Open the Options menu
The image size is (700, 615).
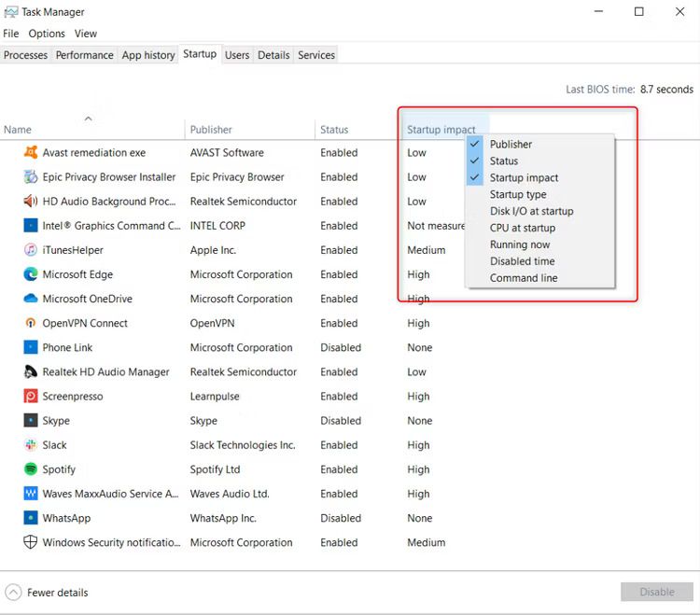(x=47, y=34)
